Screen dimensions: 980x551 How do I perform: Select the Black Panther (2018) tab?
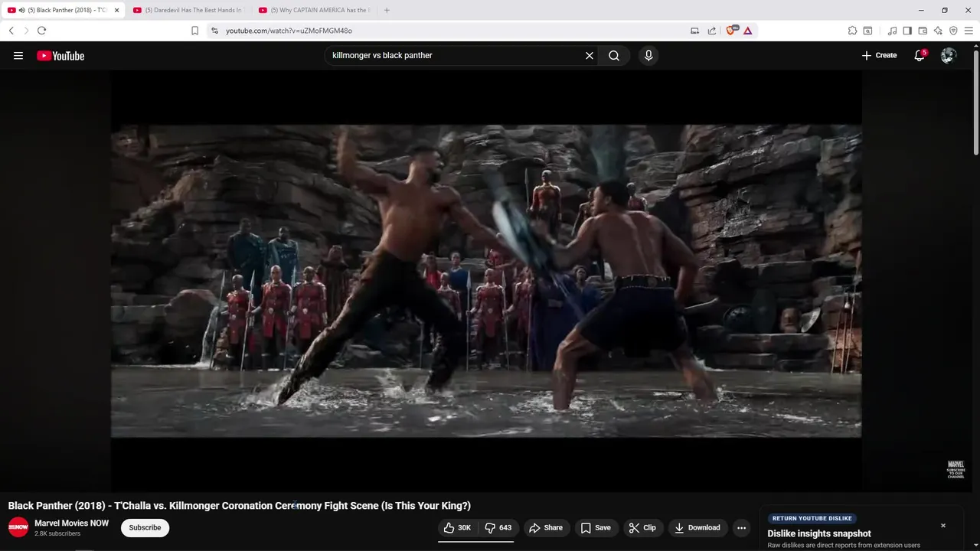pos(63,10)
